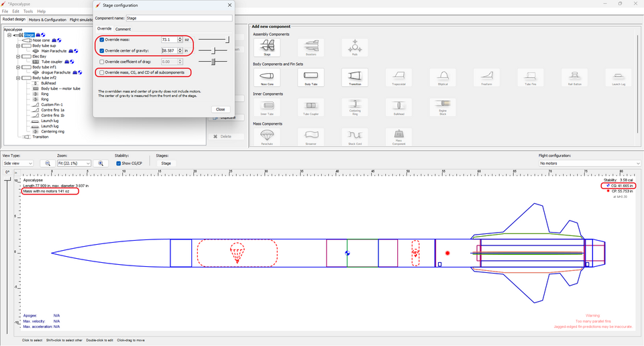
Task: Add a Boosters assembly component
Action: (x=311, y=47)
